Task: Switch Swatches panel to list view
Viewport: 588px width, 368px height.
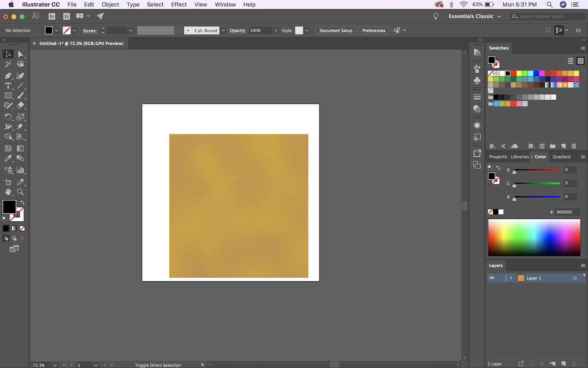Action: point(571,61)
